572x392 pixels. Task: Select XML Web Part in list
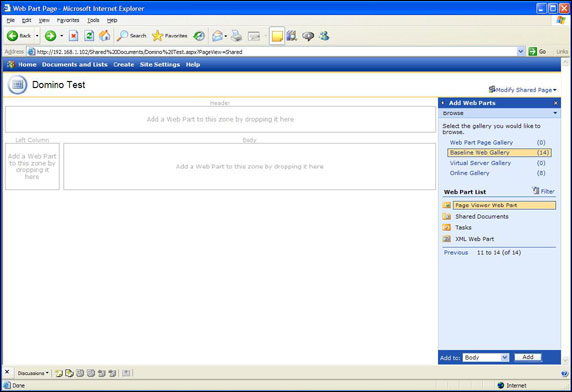pyautogui.click(x=475, y=239)
